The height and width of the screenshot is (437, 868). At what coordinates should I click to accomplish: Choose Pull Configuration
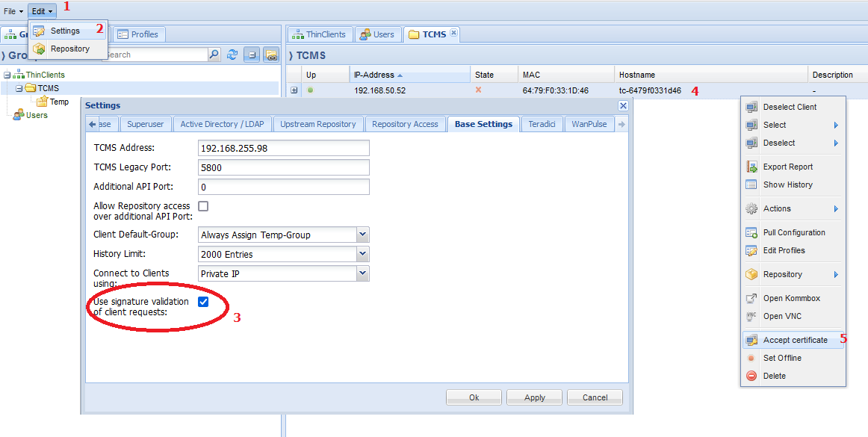[x=793, y=232]
